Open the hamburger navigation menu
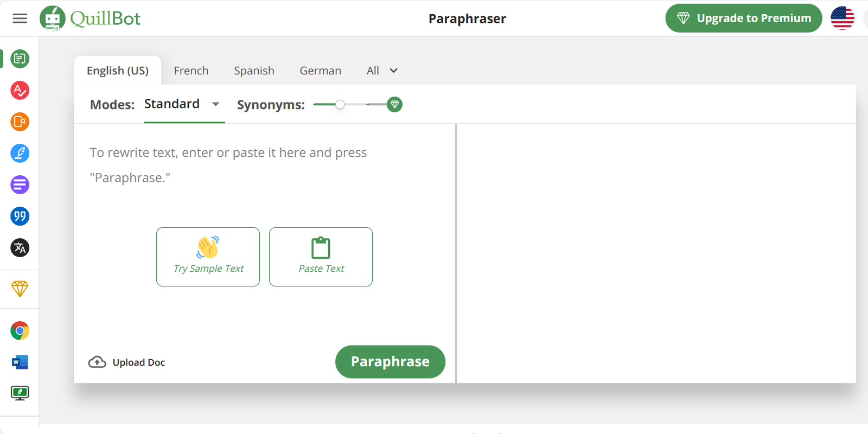Image resolution: width=868 pixels, height=434 pixels. tap(20, 18)
